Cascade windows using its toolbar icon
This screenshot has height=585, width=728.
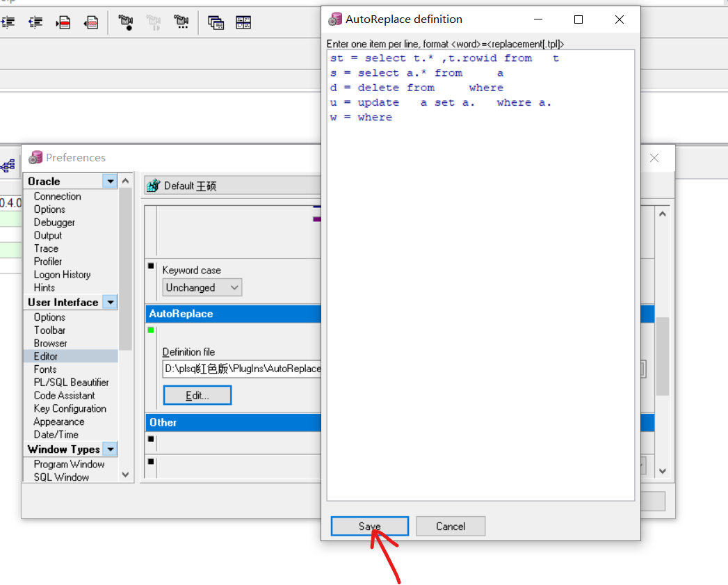pyautogui.click(x=216, y=22)
